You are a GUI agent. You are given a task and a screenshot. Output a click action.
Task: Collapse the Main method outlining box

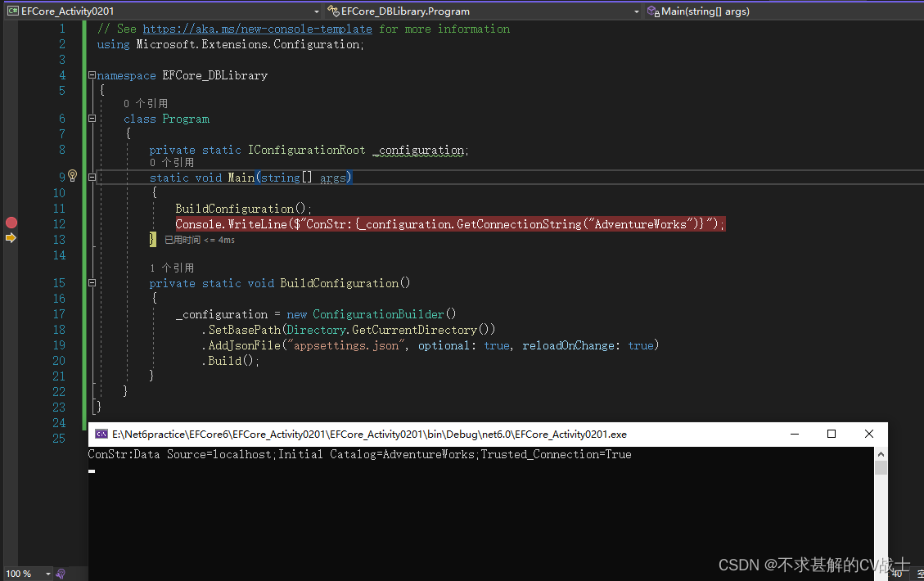click(x=92, y=176)
